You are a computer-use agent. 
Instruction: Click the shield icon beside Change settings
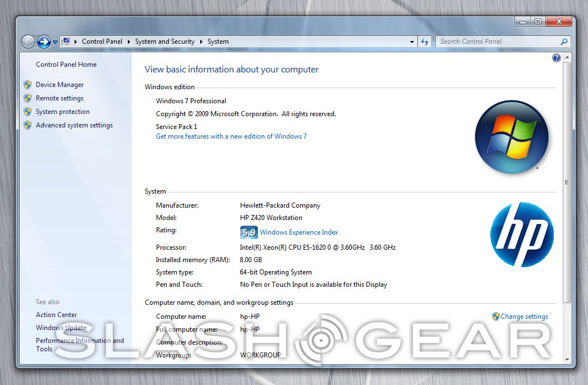point(495,317)
